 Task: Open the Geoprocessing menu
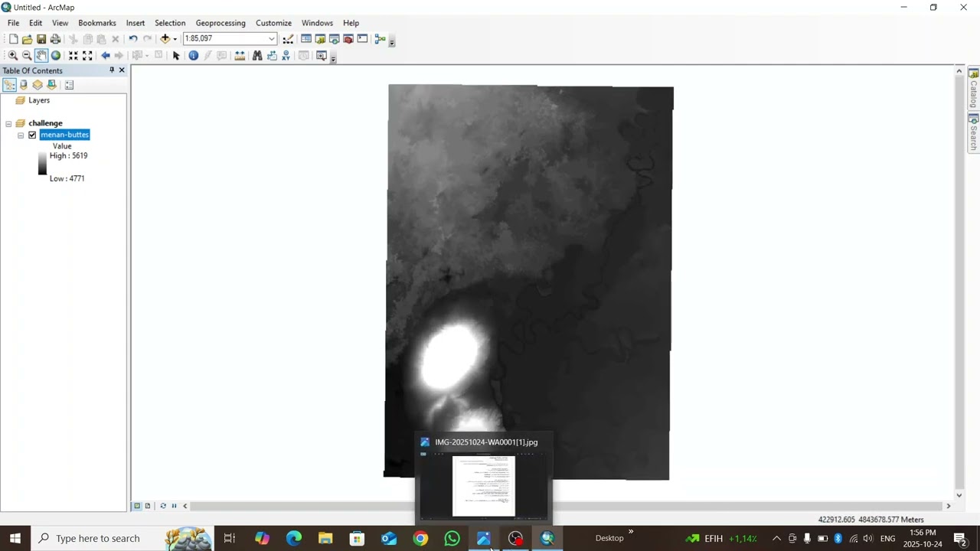[x=220, y=23]
